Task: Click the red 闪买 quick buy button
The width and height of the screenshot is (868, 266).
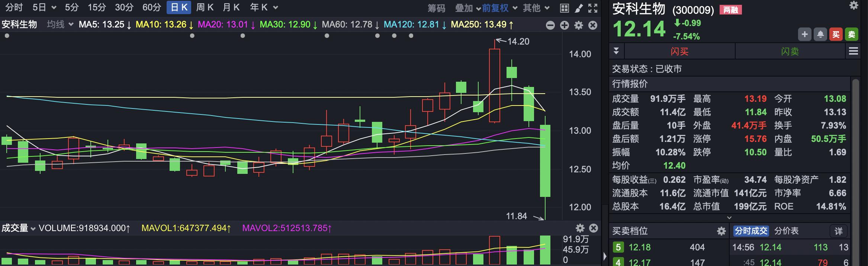Action: coord(679,51)
